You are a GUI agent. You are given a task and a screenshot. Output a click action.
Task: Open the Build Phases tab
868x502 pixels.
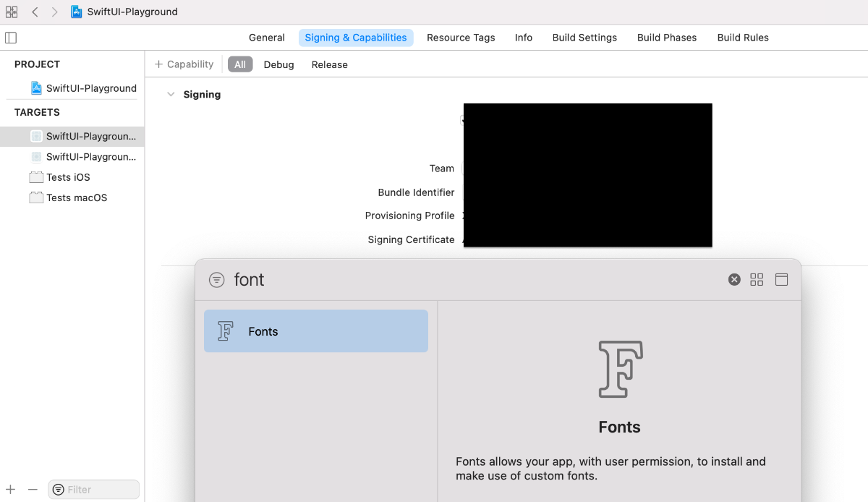pyautogui.click(x=667, y=38)
